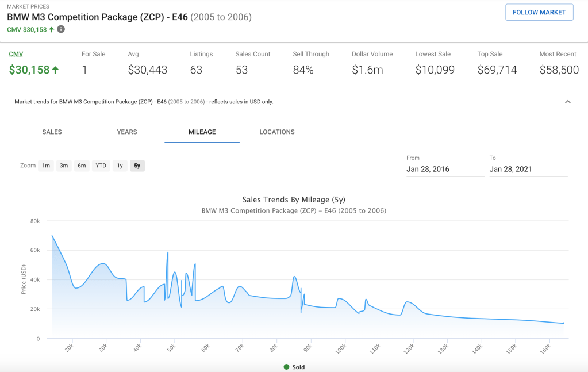Open the From date field

point(445,170)
